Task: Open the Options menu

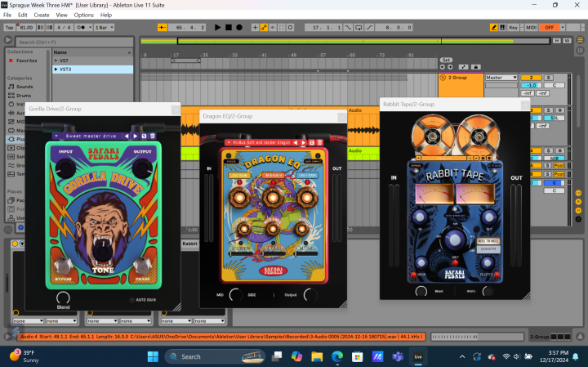Action: [x=83, y=15]
